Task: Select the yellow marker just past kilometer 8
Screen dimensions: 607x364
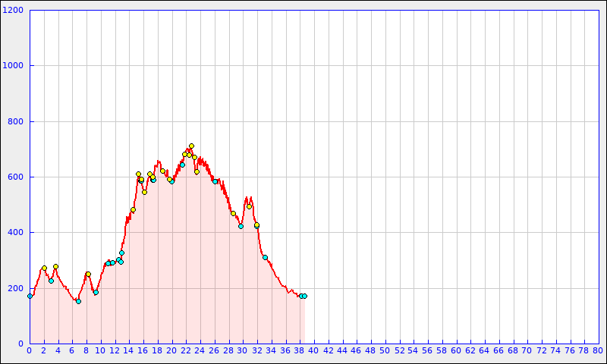Action: coord(88,274)
